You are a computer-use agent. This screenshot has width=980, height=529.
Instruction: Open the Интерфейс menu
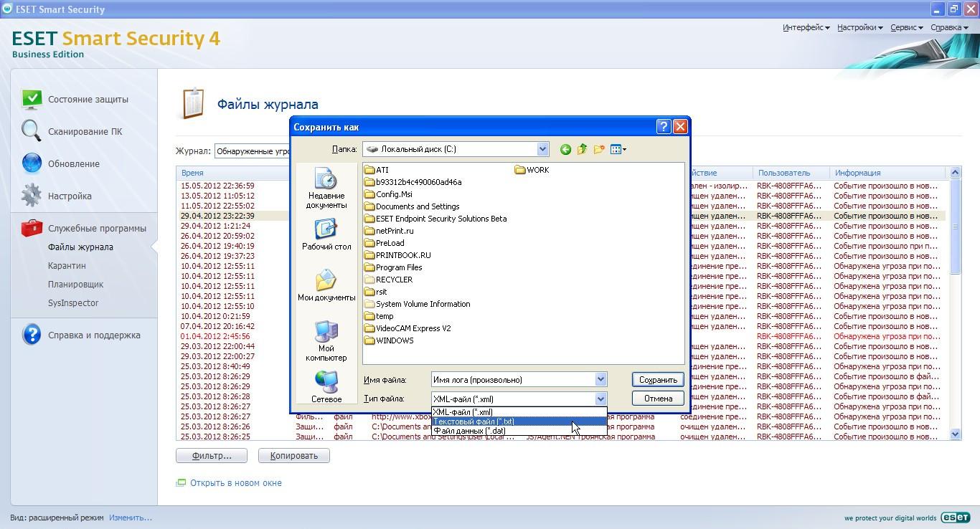coord(806,27)
